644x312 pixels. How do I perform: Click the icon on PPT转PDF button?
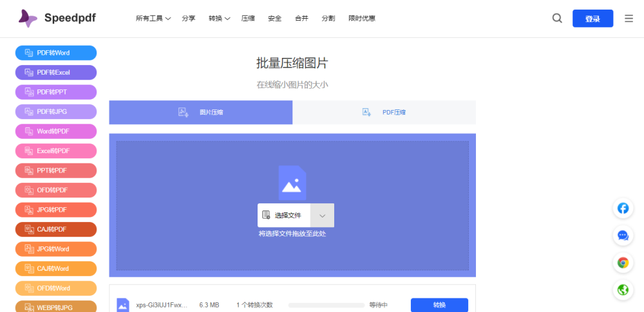pos(29,170)
